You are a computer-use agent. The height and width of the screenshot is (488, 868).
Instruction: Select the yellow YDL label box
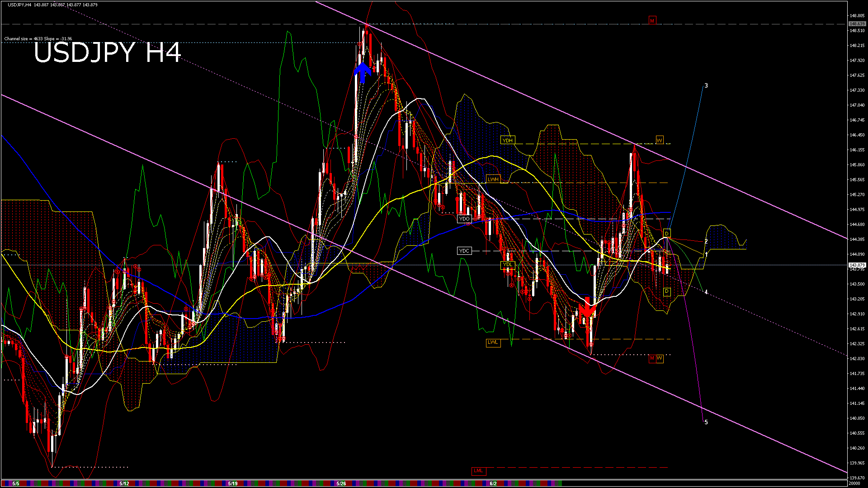(508, 265)
